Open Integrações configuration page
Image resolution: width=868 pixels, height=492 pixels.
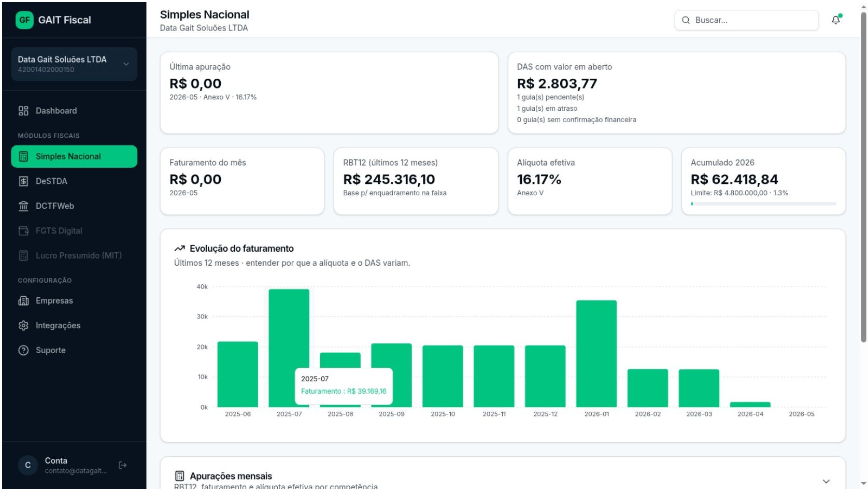(74, 326)
